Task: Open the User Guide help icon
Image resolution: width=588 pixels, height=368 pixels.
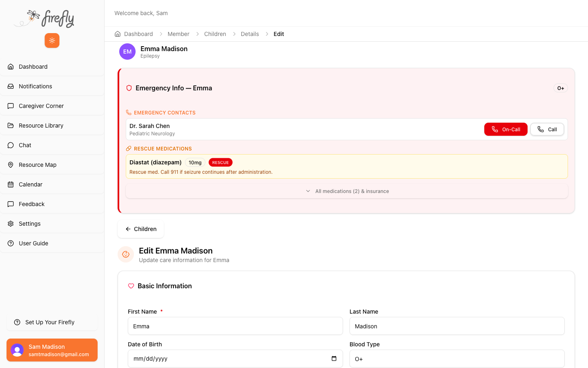Action: (x=11, y=243)
